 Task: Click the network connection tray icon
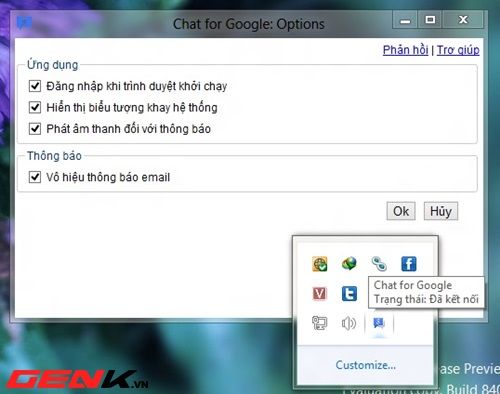tap(319, 323)
